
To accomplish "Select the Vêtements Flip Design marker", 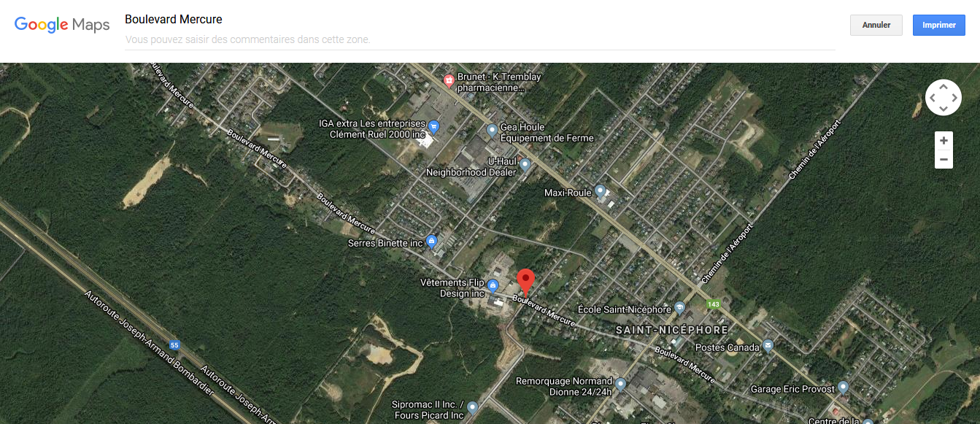I will click(493, 285).
